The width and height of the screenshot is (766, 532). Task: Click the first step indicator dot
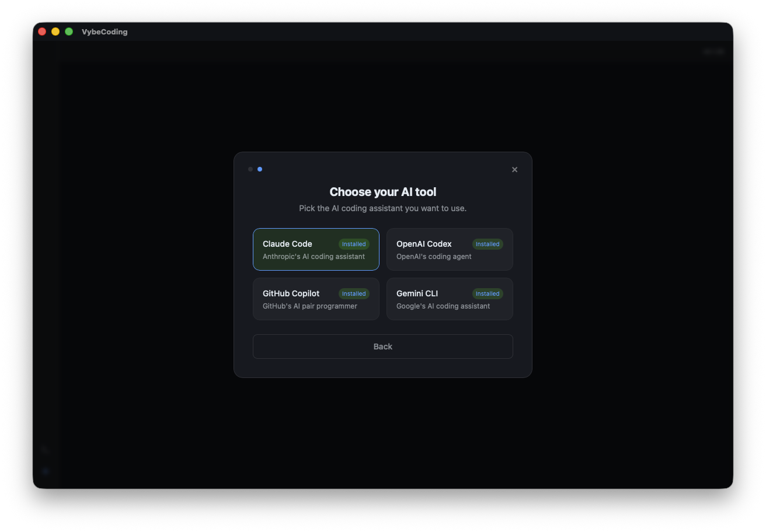(x=250, y=169)
